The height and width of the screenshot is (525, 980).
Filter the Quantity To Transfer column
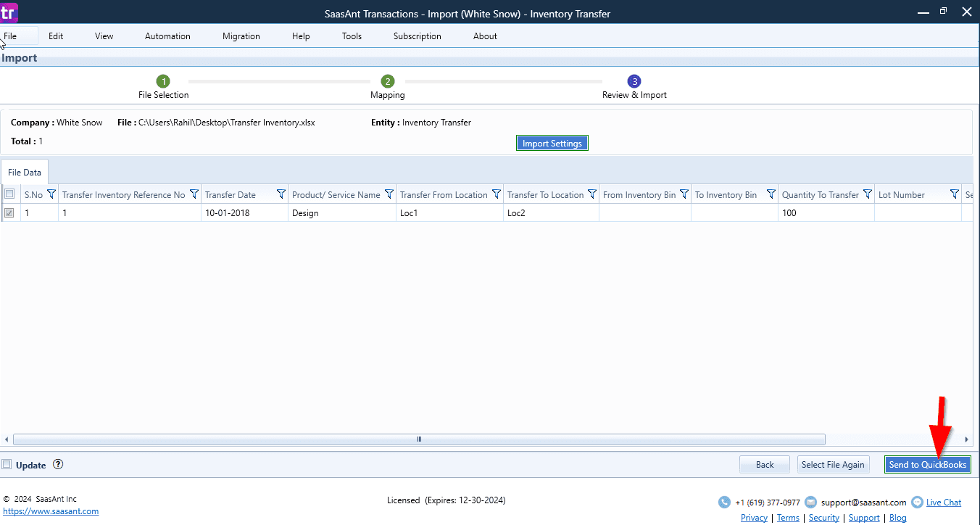click(x=867, y=194)
